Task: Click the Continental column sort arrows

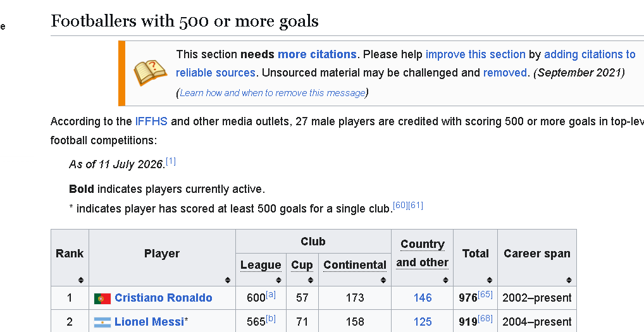Action: 383,280
